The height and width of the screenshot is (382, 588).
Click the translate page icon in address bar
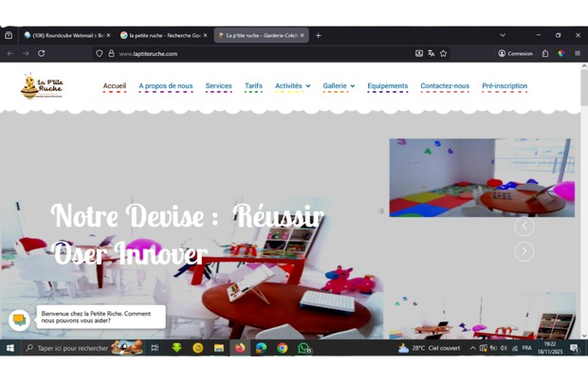431,53
